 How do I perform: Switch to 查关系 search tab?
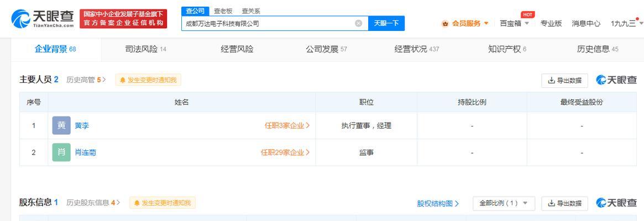coord(251,11)
